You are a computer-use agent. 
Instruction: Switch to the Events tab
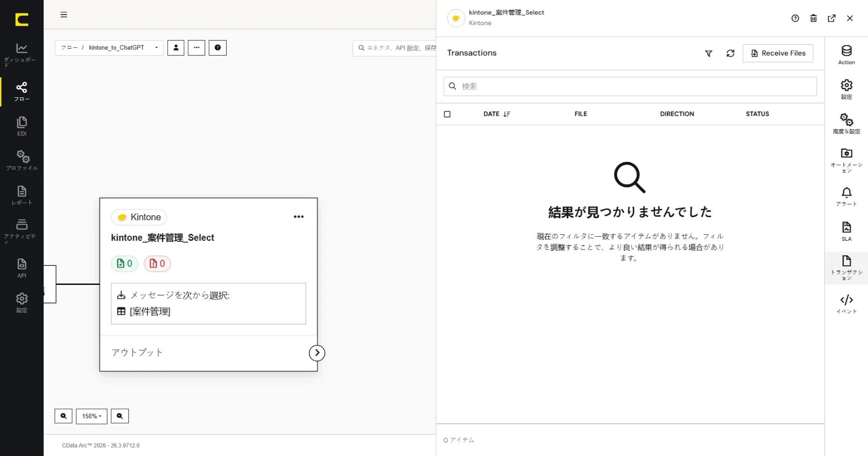[846, 304]
